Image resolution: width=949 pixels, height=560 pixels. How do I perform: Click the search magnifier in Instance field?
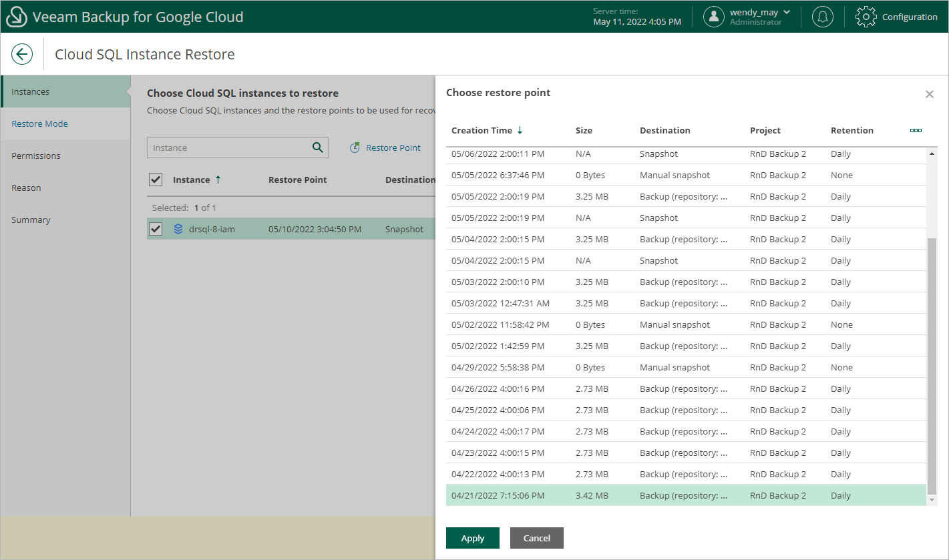tap(318, 148)
